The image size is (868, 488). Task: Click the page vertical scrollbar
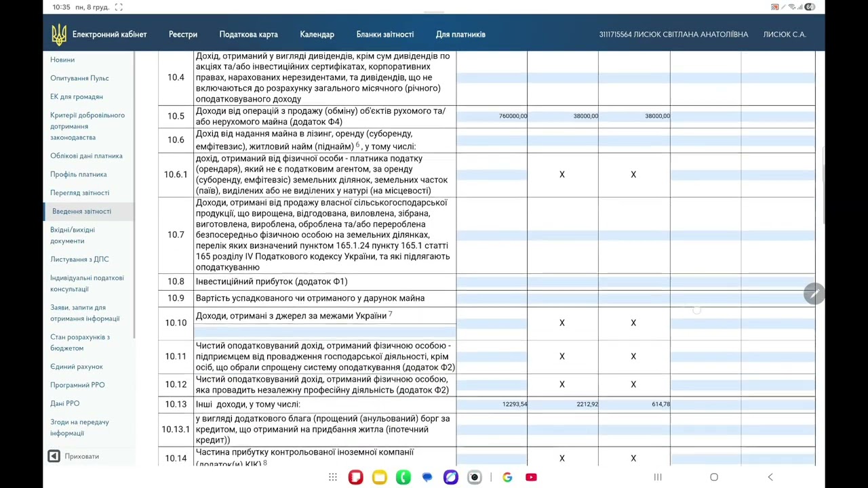click(x=824, y=186)
